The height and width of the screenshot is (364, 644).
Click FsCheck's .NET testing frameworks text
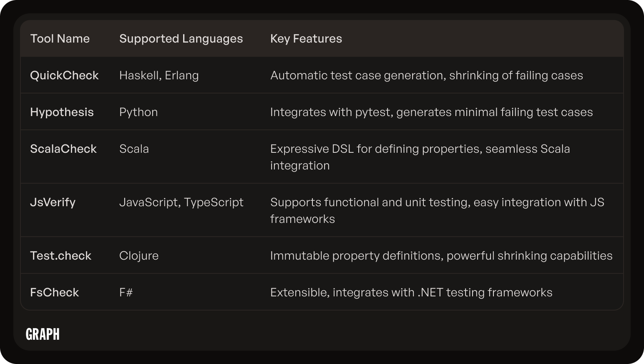tap(411, 293)
